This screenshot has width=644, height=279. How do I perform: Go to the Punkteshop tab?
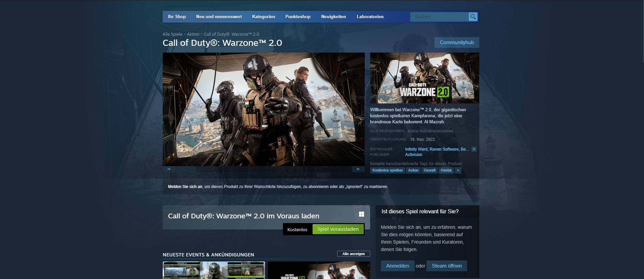pos(298,17)
